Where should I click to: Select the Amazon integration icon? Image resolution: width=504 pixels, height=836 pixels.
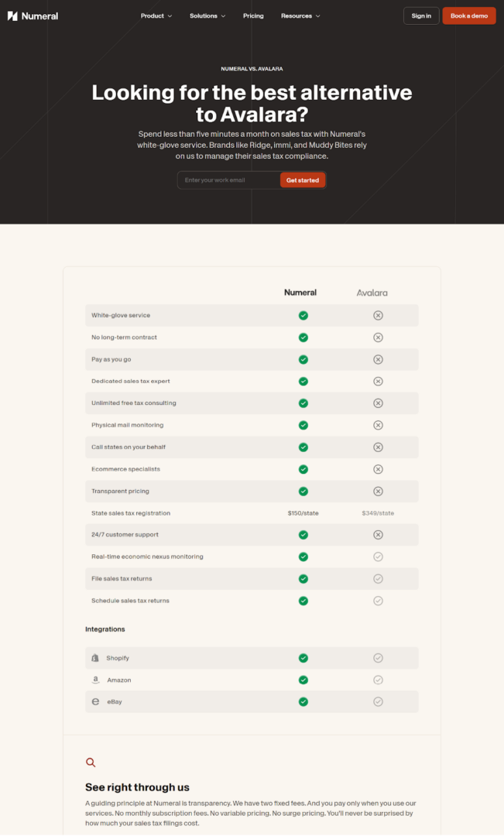[x=95, y=680]
